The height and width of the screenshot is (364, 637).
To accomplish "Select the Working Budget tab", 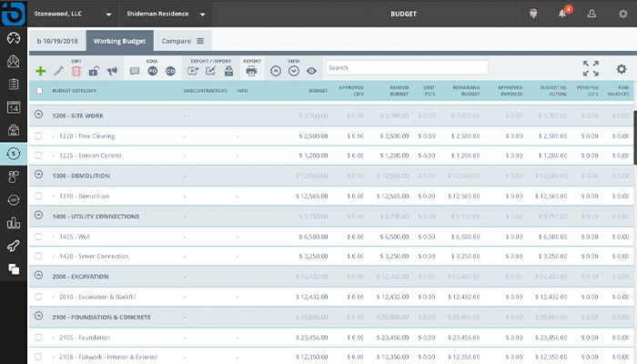I will pos(119,41).
